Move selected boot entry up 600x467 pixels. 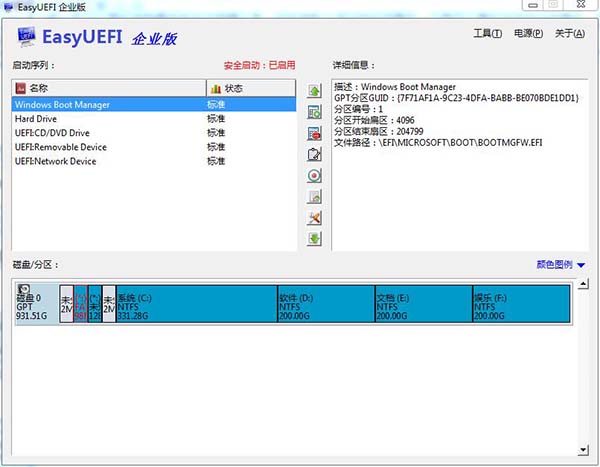(314, 91)
